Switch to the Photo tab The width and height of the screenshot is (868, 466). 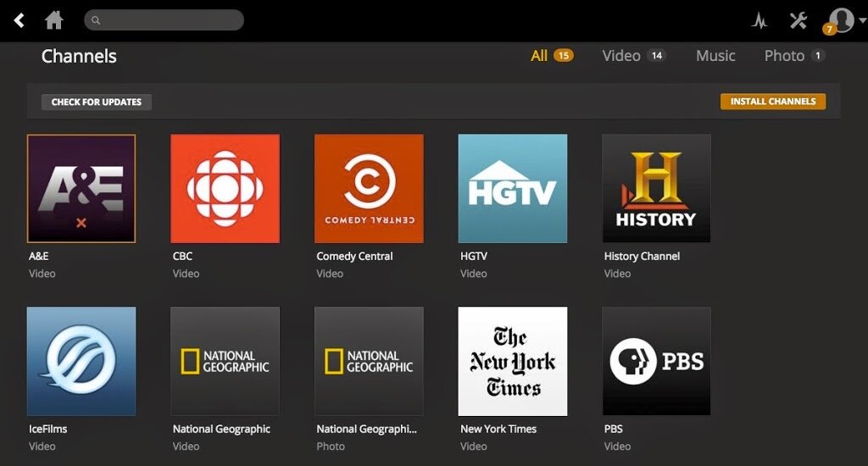(784, 55)
